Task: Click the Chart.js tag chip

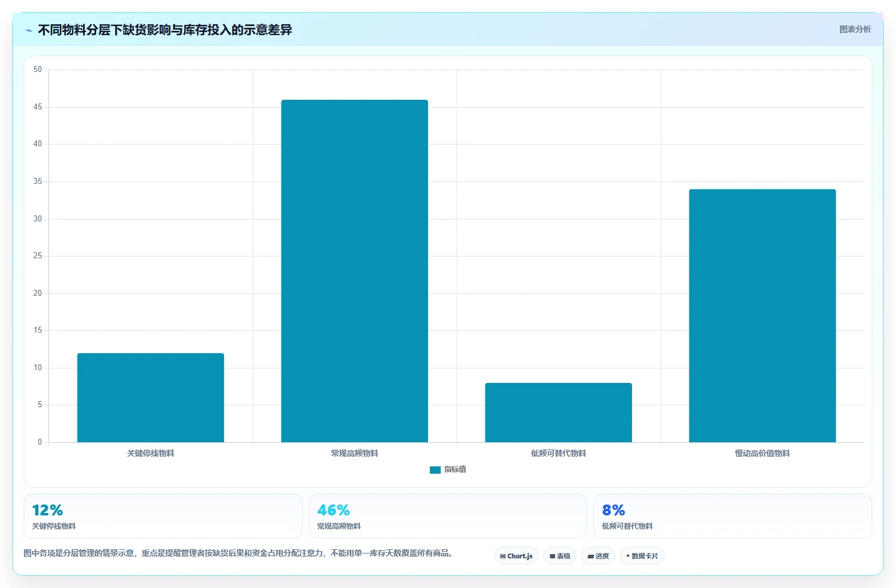Action: pyautogui.click(x=516, y=556)
